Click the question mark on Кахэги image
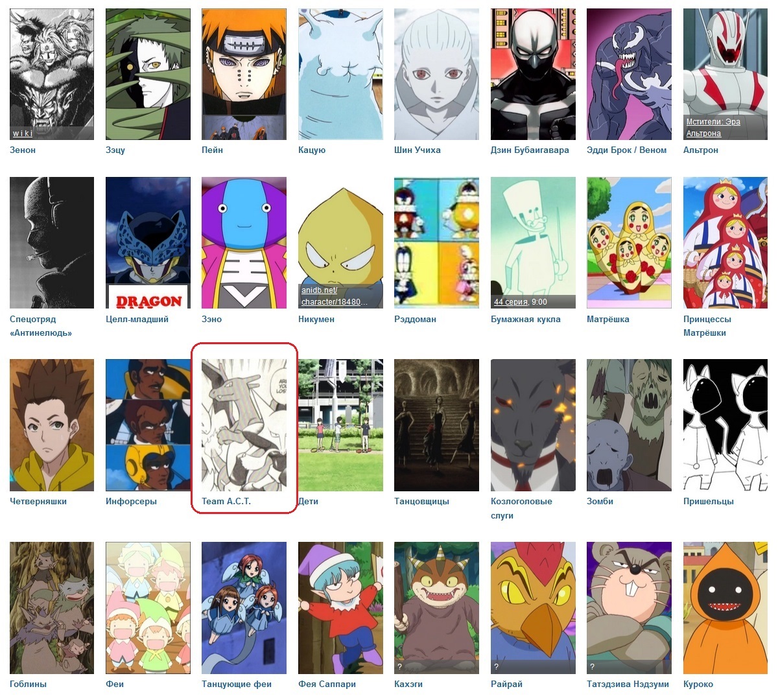 [399, 666]
